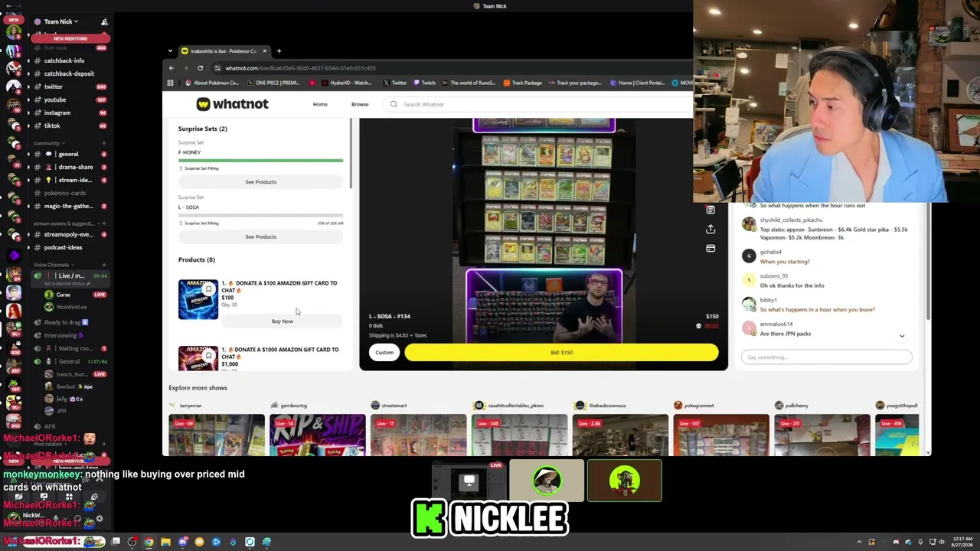Screen dimensions: 980x551
Task: Close the krakenhits is live tab
Action: [265, 51]
